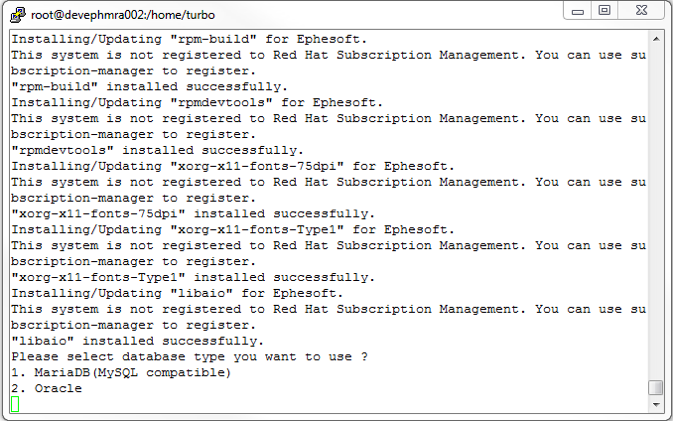Image resolution: width=673 pixels, height=421 pixels.
Task: Click the green terminal cursor
Action: [15, 404]
